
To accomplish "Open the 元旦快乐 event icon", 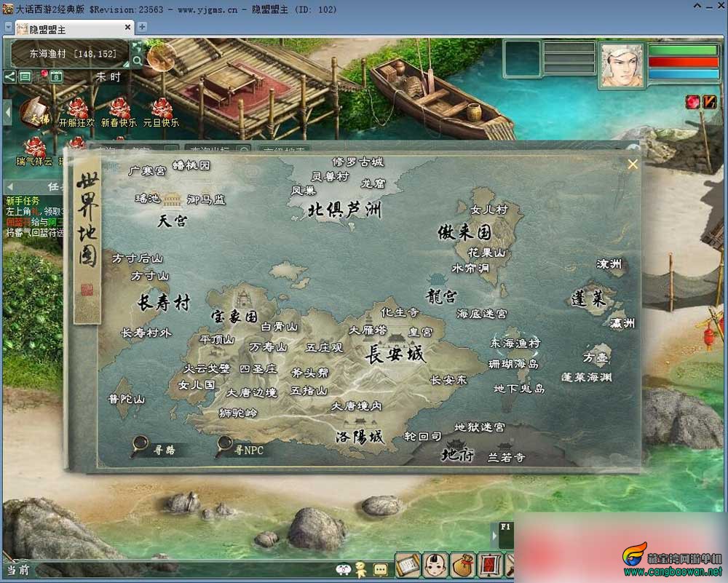I will (x=161, y=113).
